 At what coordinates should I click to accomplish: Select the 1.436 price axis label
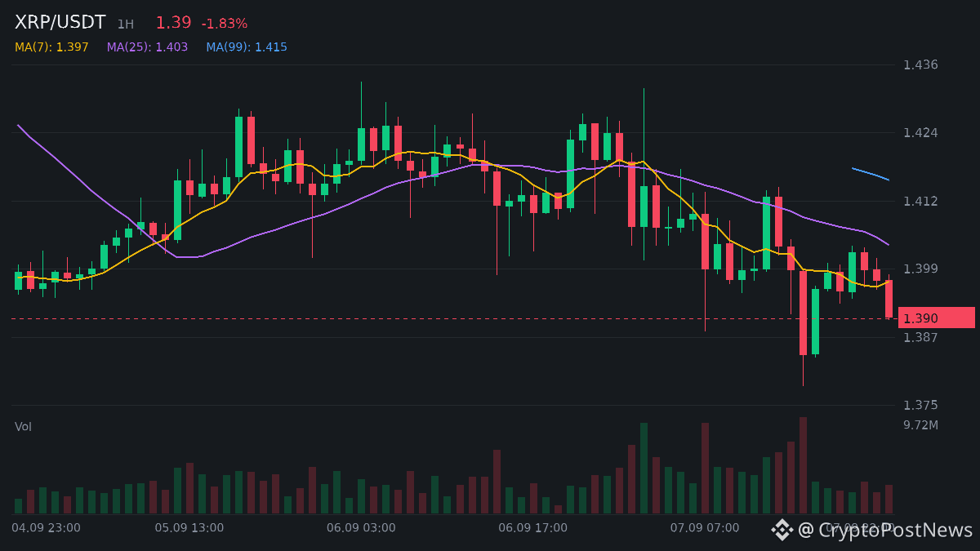coord(920,64)
